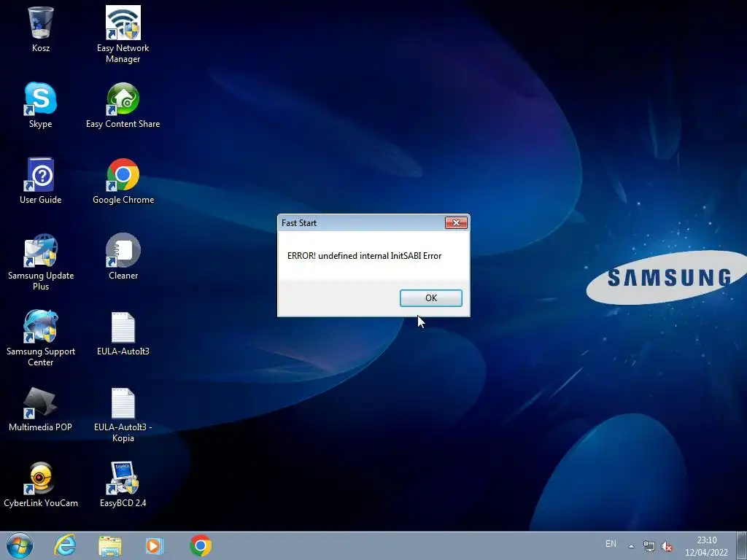The height and width of the screenshot is (560, 747).
Task: Close the Fast Start error dialog
Action: (456, 223)
